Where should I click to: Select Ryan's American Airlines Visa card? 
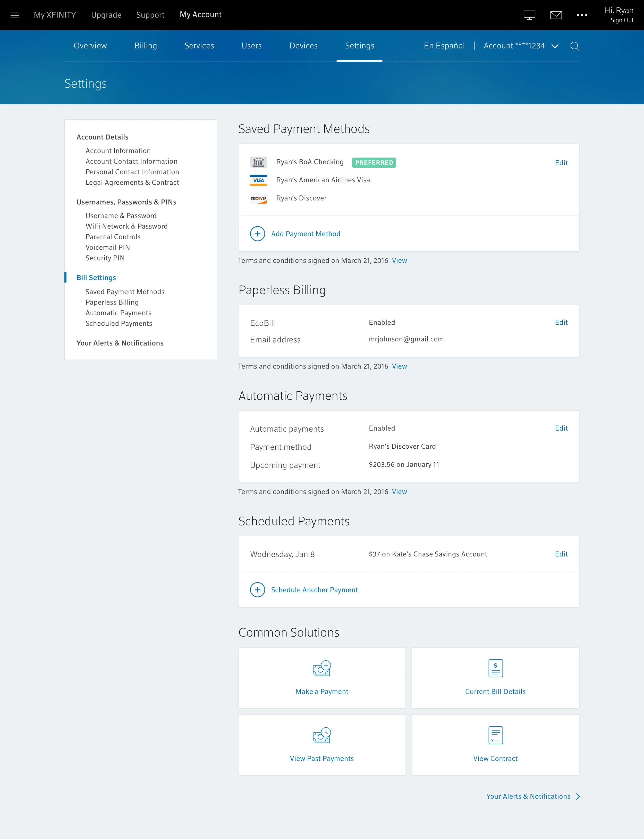pyautogui.click(x=323, y=180)
